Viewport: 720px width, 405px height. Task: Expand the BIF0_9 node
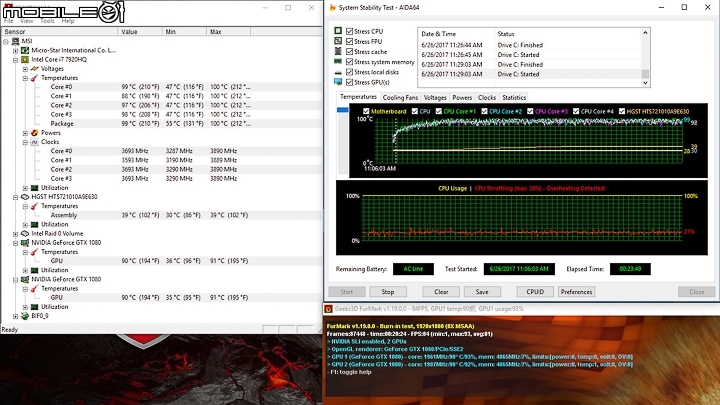(16, 316)
